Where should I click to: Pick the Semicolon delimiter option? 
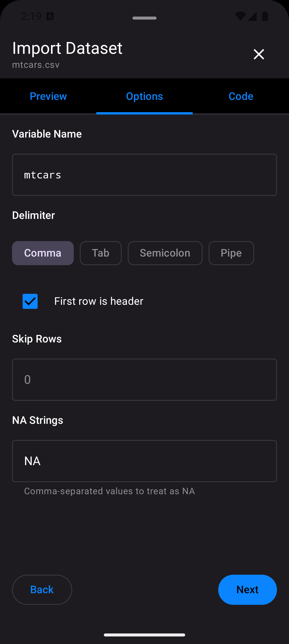(165, 253)
